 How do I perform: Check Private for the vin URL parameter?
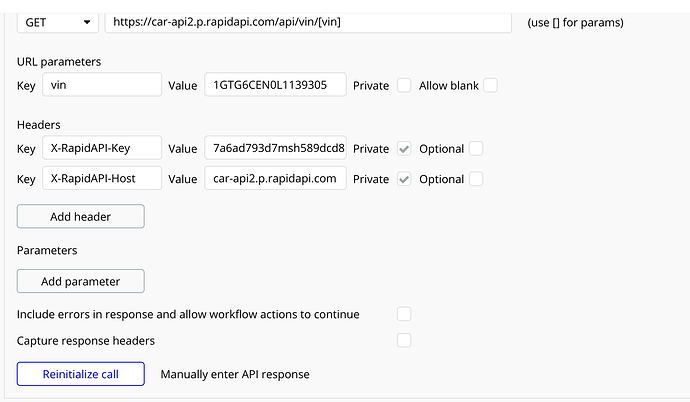pyautogui.click(x=404, y=86)
